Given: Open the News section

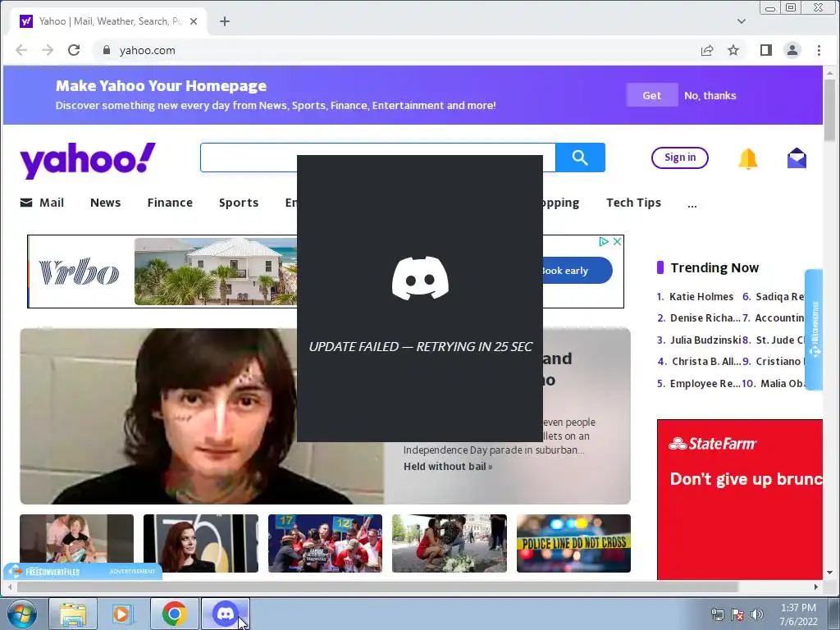Looking at the screenshot, I should pos(106,203).
